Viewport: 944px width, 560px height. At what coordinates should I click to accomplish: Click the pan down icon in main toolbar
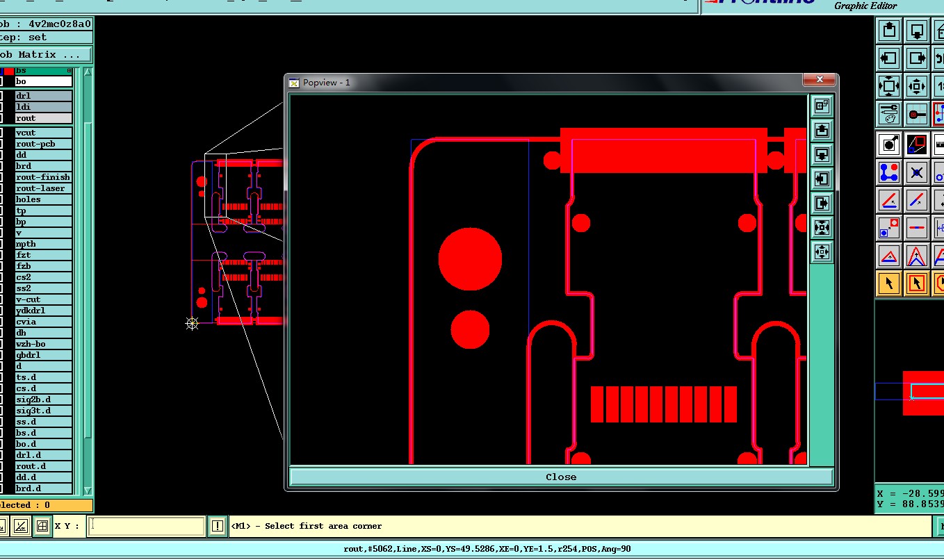click(x=917, y=31)
